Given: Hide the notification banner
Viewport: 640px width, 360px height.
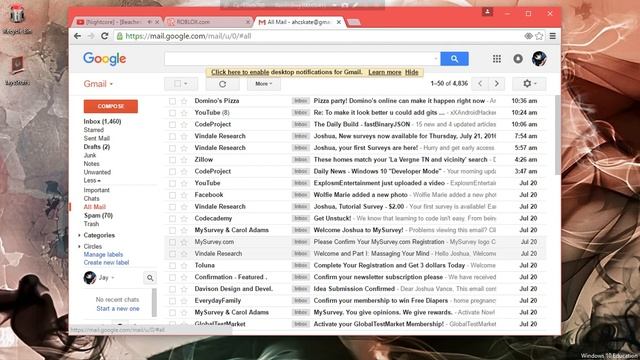Looking at the screenshot, I should (411, 72).
